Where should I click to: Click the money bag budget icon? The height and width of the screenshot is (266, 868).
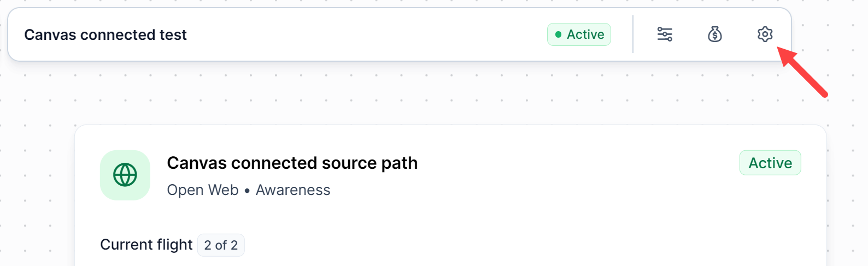click(x=715, y=34)
